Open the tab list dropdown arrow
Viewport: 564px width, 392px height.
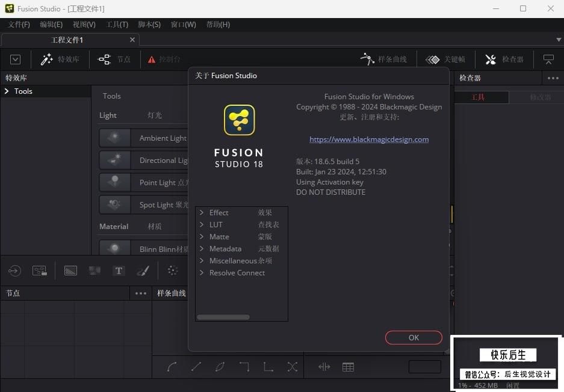(x=559, y=40)
